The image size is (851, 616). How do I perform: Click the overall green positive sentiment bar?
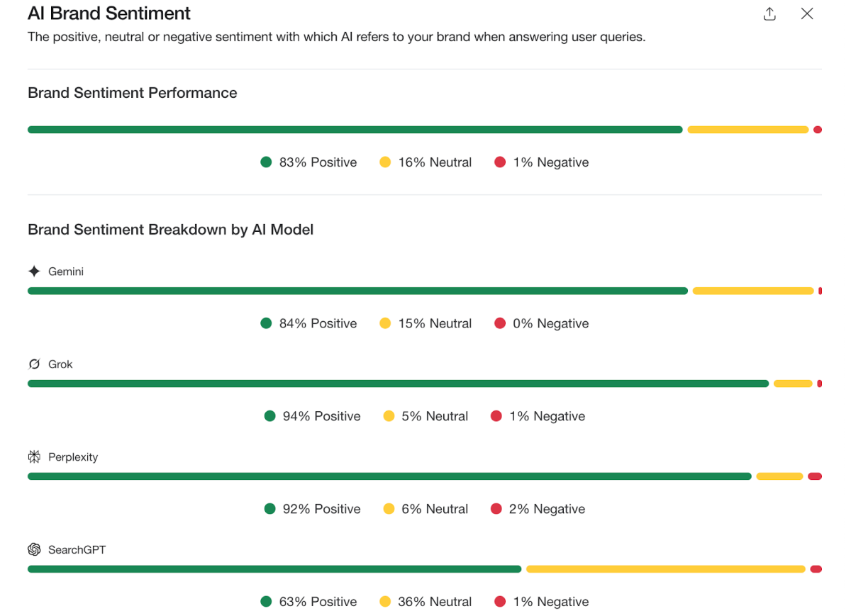[355, 130]
